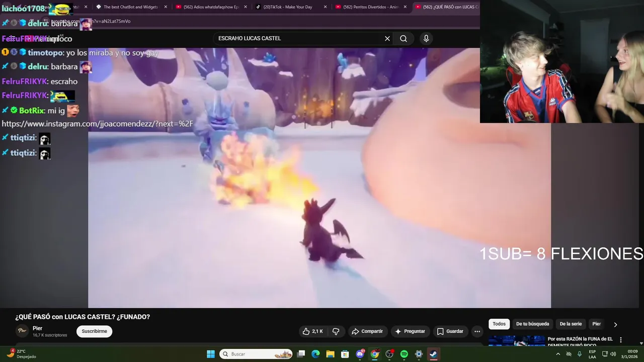Click the video title '¿QUÉ PASÓ con LUCAS CASTEL?'
Viewport: 644px width, 362px height.
pos(83,317)
